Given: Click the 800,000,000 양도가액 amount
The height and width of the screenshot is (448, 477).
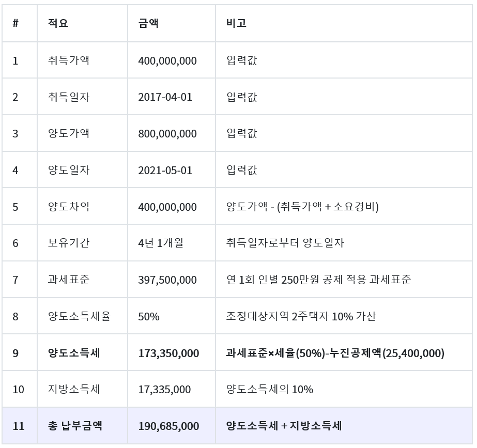Looking at the screenshot, I should pos(167,134).
